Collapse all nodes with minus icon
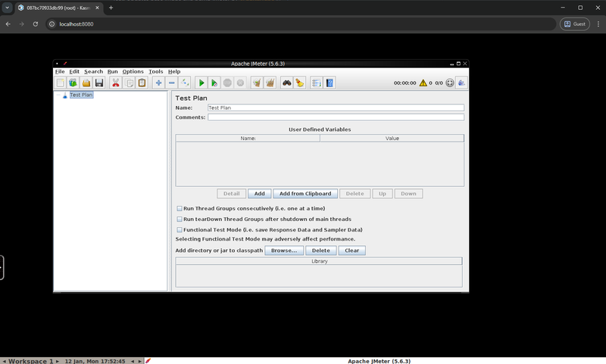The width and height of the screenshot is (606, 364). click(x=172, y=82)
